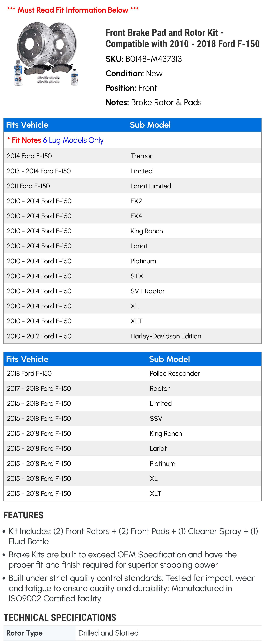Click the hardware clips in product image
This screenshot has height=644, width=265.
[48, 79]
